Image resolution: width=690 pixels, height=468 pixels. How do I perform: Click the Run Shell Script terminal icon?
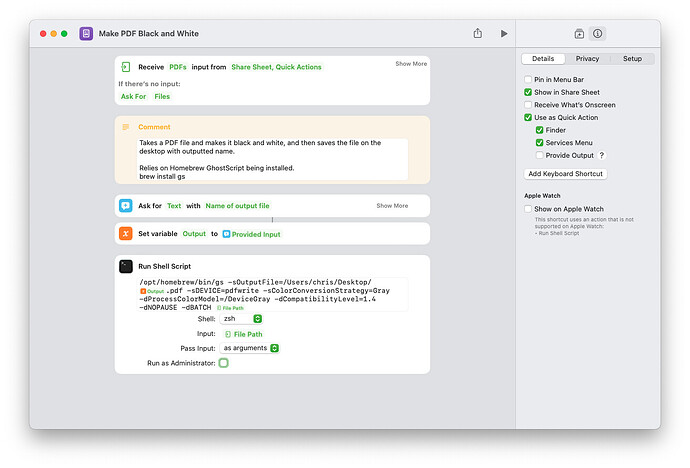tap(125, 266)
